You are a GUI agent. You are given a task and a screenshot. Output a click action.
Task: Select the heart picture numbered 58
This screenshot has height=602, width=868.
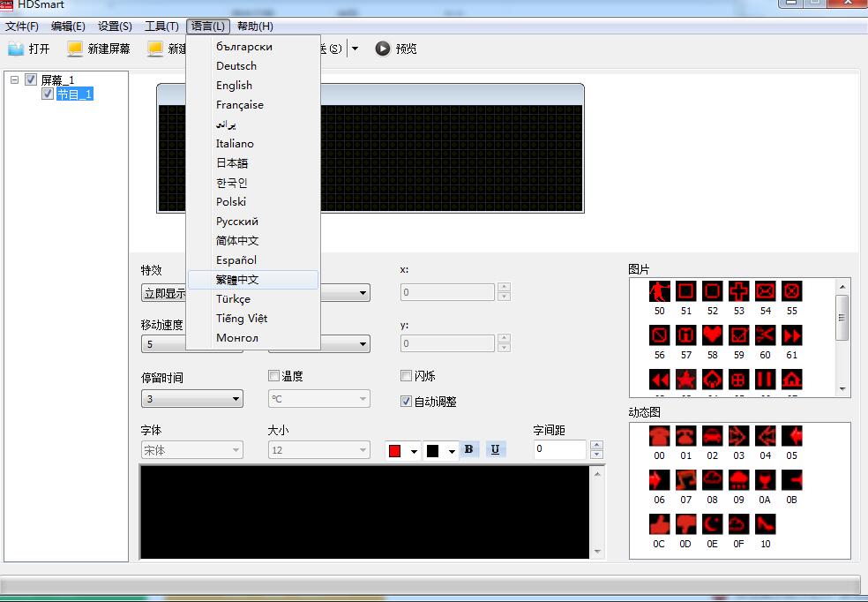point(712,335)
